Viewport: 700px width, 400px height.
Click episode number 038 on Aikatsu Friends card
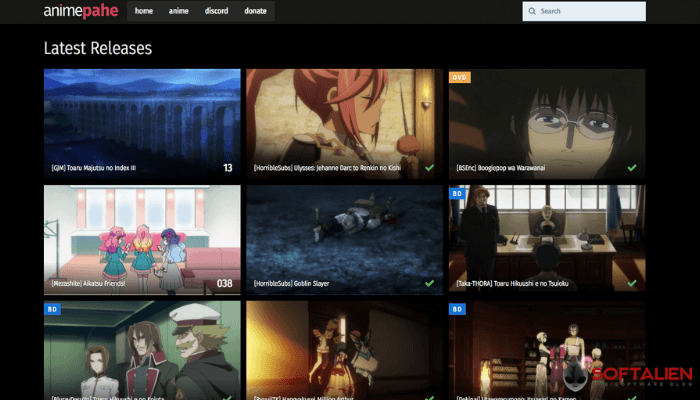click(x=225, y=283)
